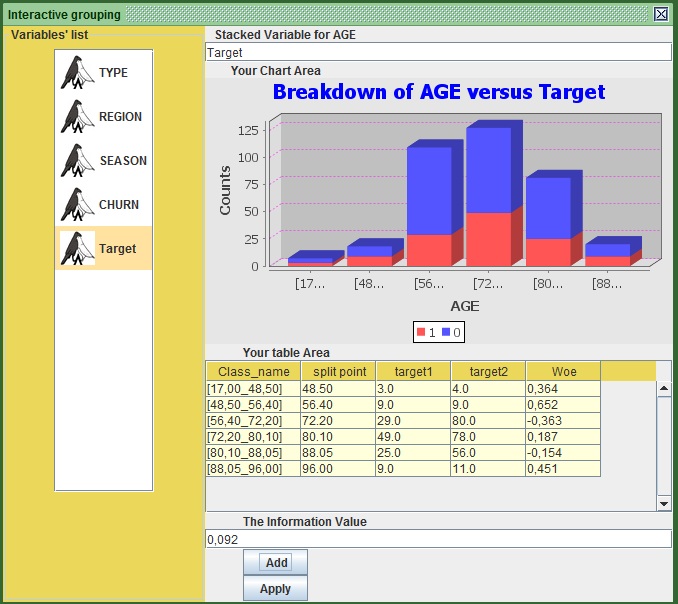Click the target1 column header

[413, 371]
